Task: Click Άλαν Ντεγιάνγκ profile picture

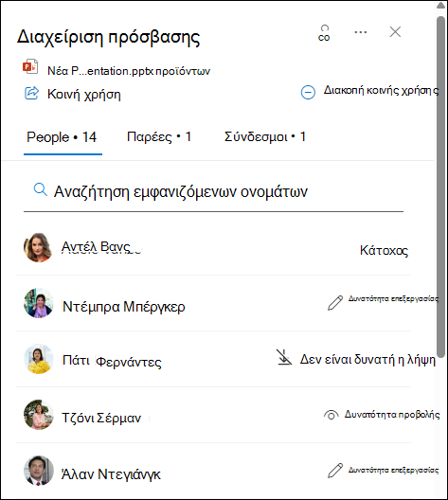Action: (x=38, y=471)
